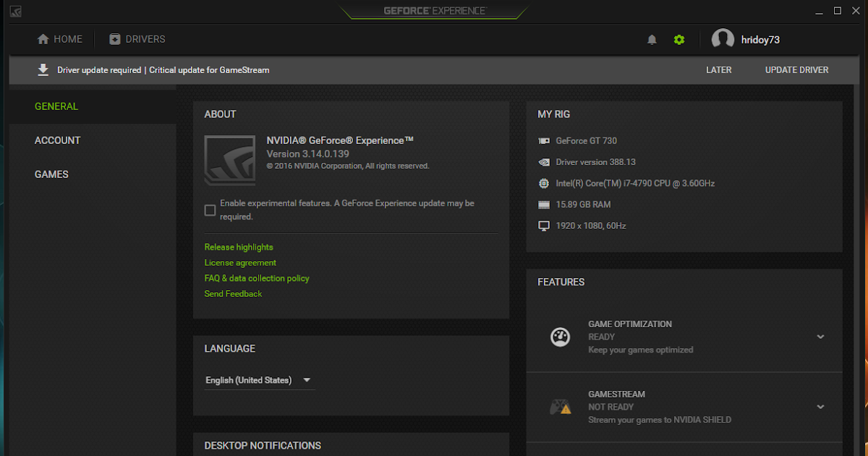Click the GameStream controller warning icon
868x456 pixels.
coord(561,408)
